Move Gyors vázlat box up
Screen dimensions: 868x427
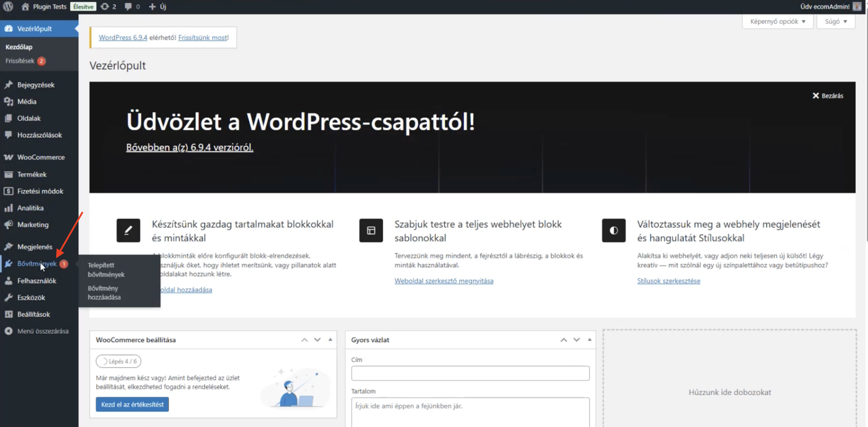pos(564,340)
